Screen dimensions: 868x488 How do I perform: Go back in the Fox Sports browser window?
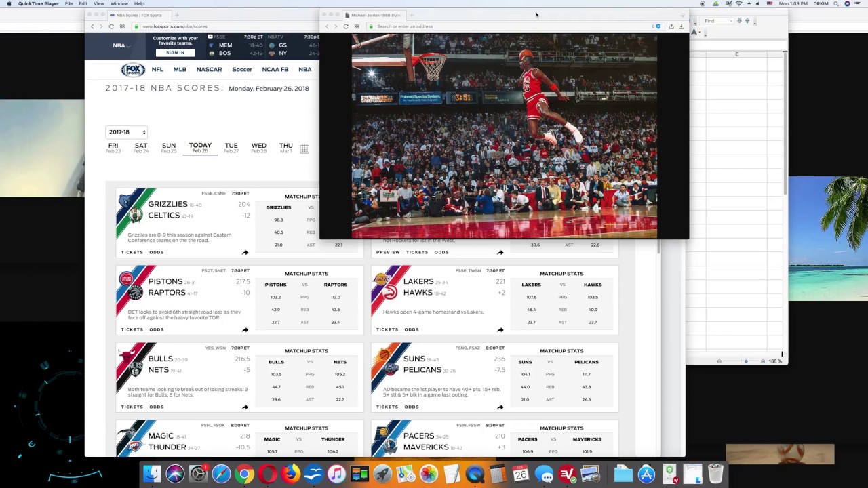93,26
